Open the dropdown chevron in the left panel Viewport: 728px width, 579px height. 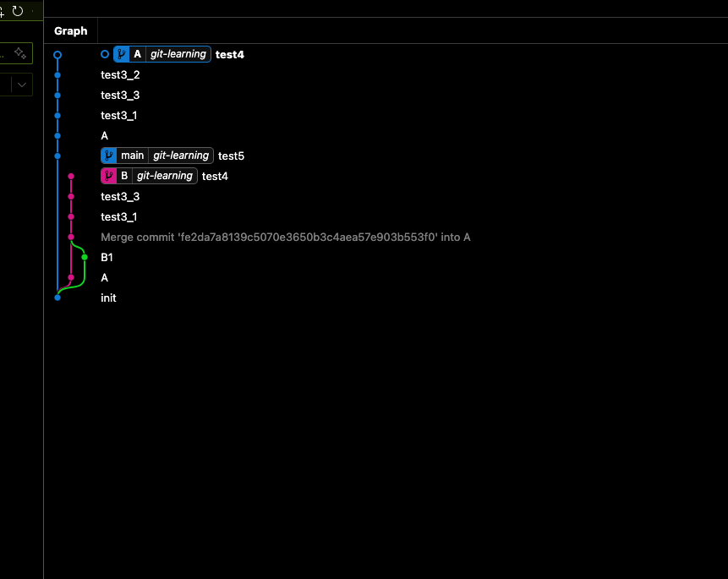[21, 85]
